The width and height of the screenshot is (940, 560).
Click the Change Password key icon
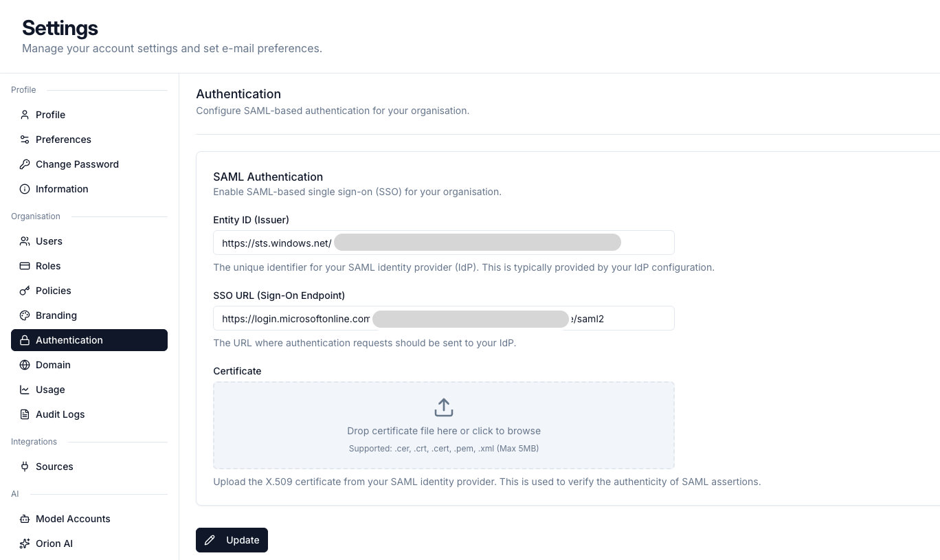click(23, 164)
